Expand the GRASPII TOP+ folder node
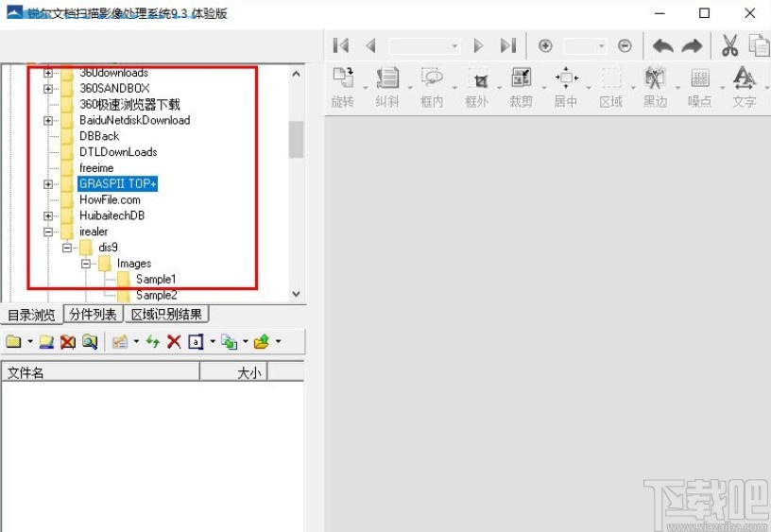The width and height of the screenshot is (771, 532). 47,184
